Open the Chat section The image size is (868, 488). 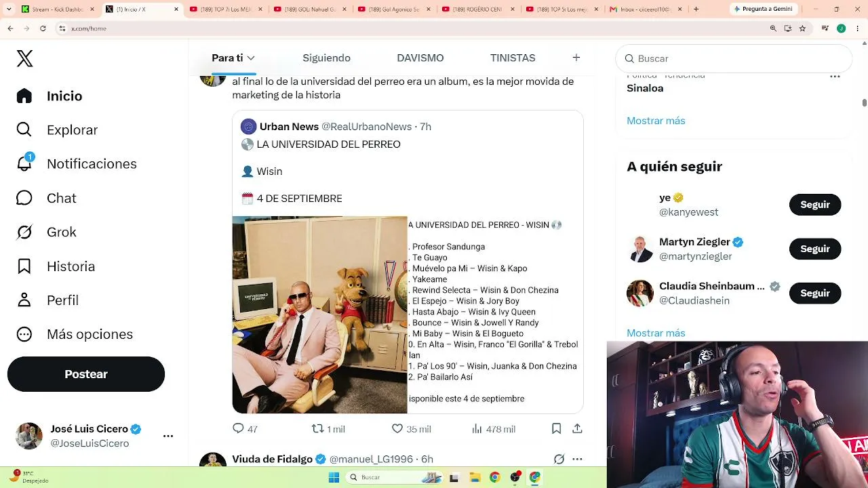click(x=46, y=198)
